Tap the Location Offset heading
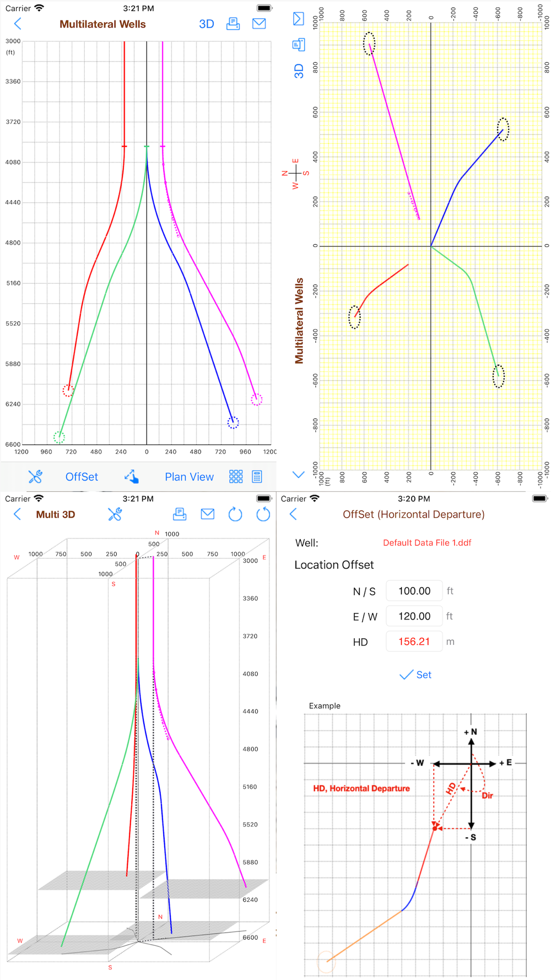 (x=334, y=565)
